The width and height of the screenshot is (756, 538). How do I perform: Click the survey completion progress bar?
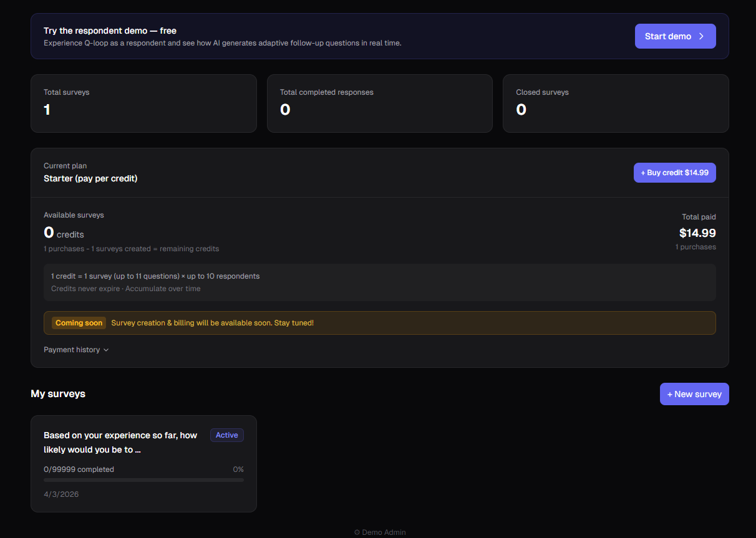(x=143, y=480)
